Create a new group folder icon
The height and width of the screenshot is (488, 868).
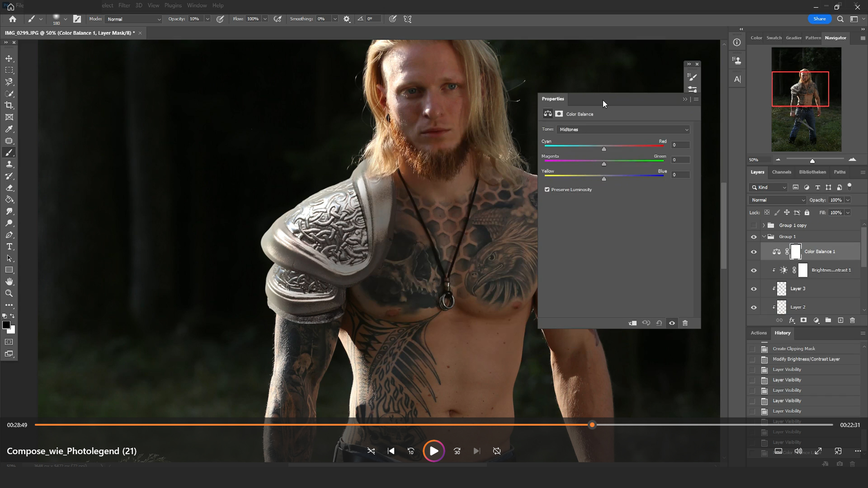pyautogui.click(x=828, y=320)
